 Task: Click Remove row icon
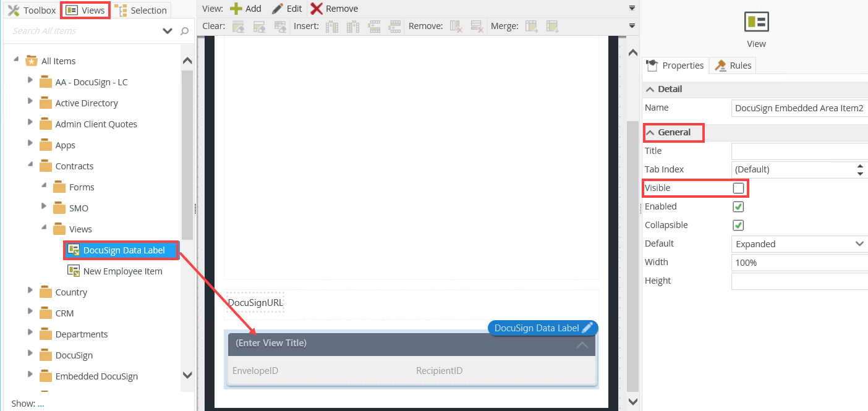(477, 26)
